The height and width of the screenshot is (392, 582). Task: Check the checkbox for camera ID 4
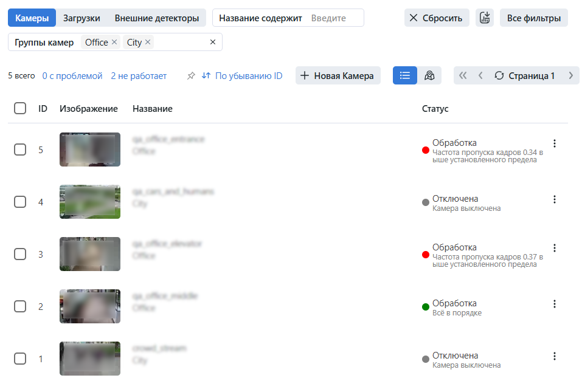[x=20, y=202]
